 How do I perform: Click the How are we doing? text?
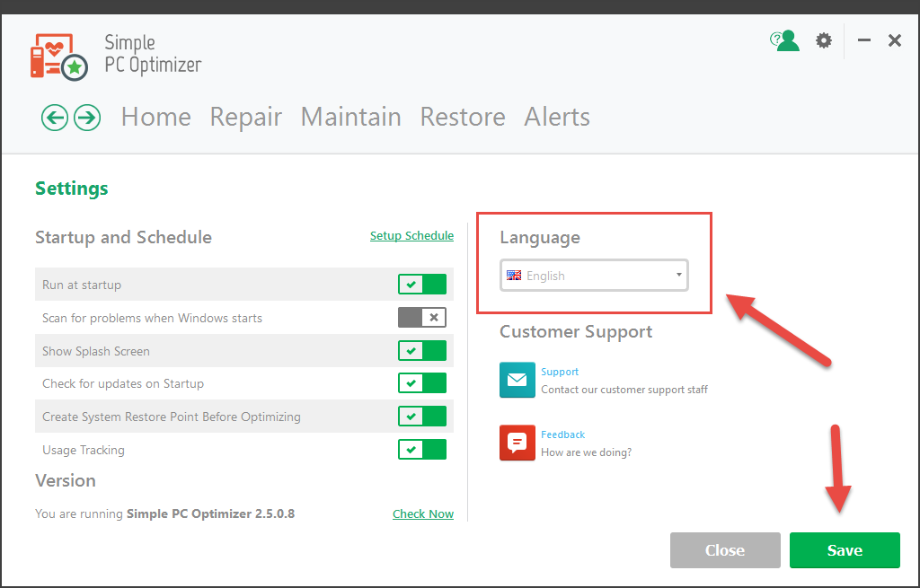coord(586,452)
